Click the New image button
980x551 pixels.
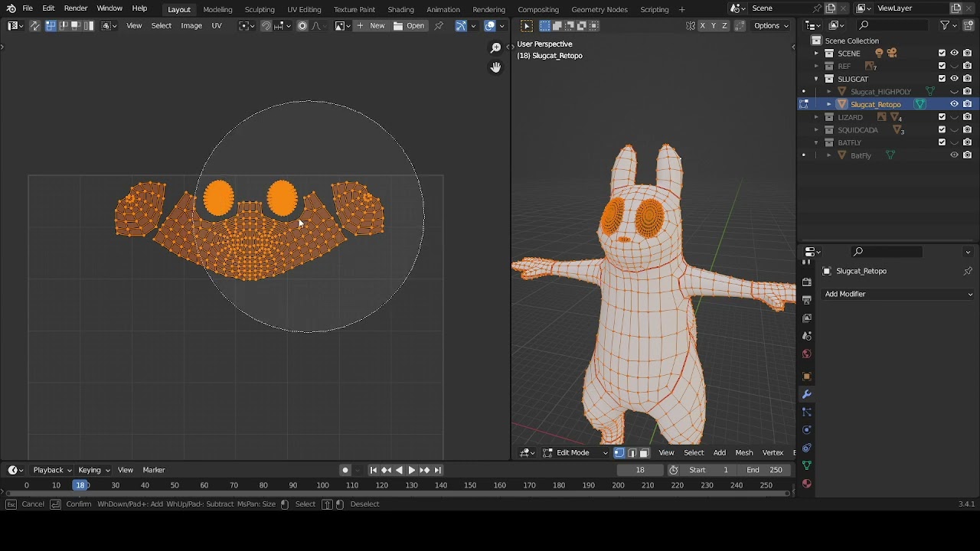(x=371, y=25)
